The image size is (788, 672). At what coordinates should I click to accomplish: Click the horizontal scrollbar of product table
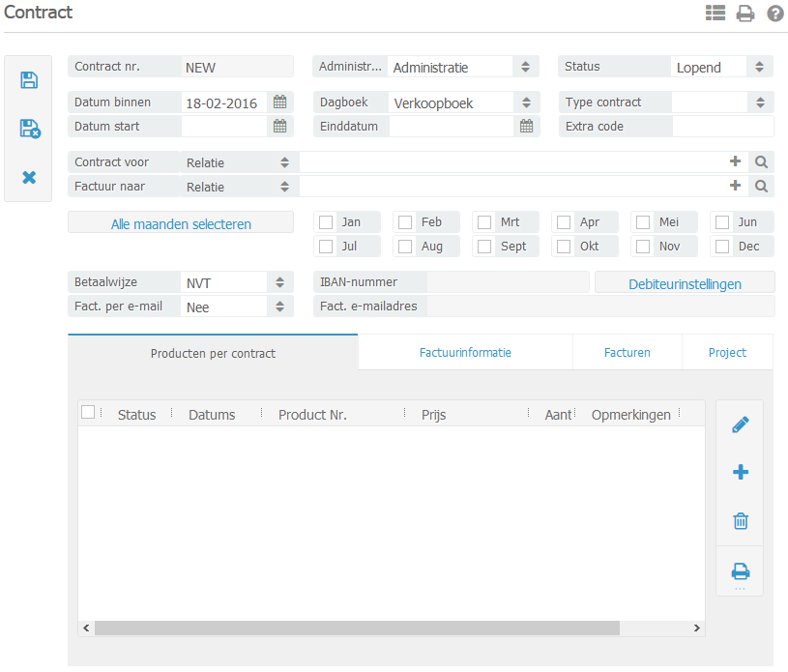coord(356,628)
